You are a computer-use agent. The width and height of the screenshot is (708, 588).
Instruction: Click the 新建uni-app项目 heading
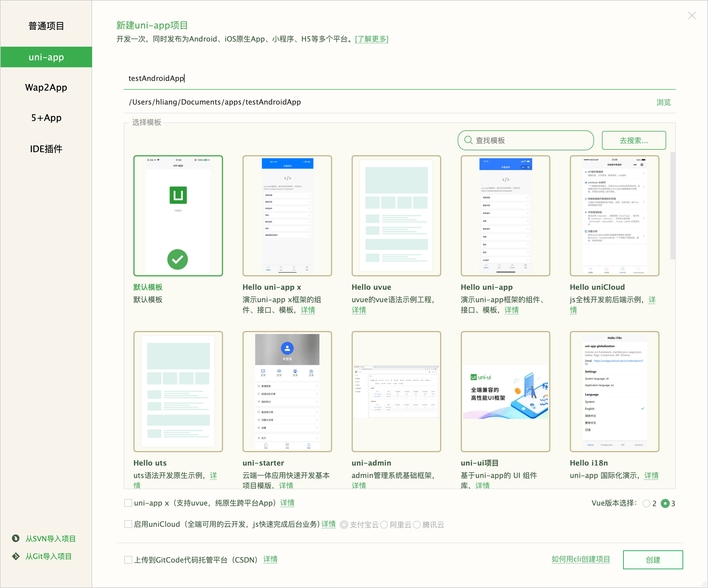click(x=152, y=25)
